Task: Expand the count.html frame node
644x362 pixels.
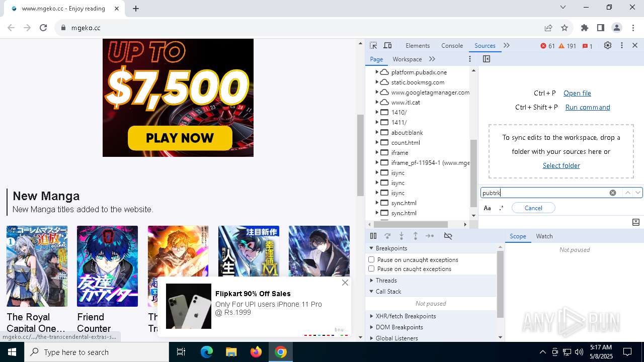Action: 377,143
